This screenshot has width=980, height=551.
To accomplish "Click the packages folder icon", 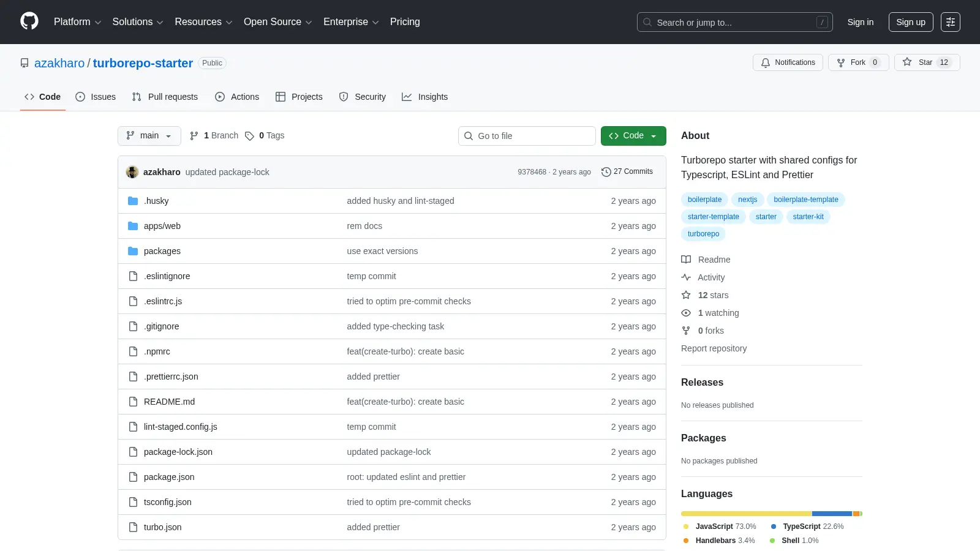I will 133,251.
